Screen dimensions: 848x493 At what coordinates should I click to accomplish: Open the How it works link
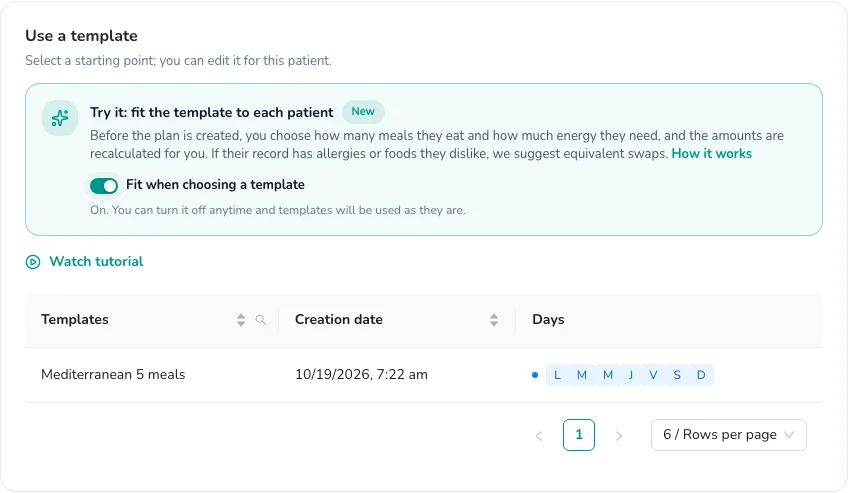coord(711,154)
